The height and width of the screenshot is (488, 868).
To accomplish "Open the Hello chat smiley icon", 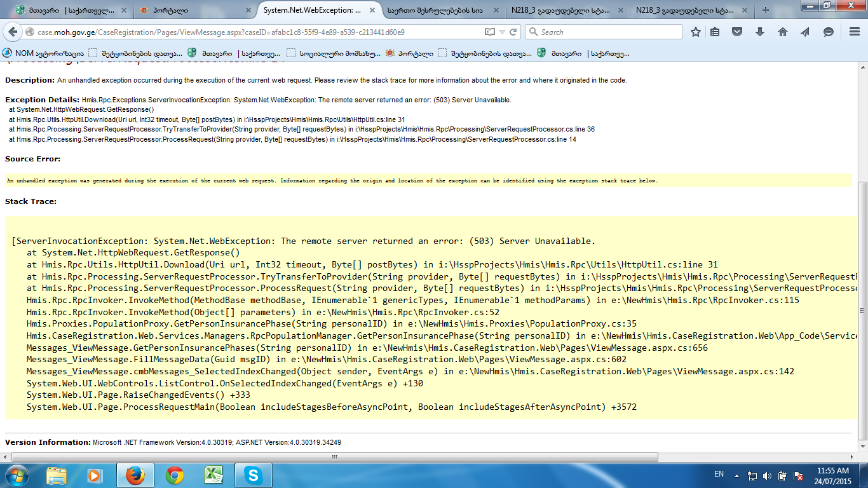I will coord(828,32).
